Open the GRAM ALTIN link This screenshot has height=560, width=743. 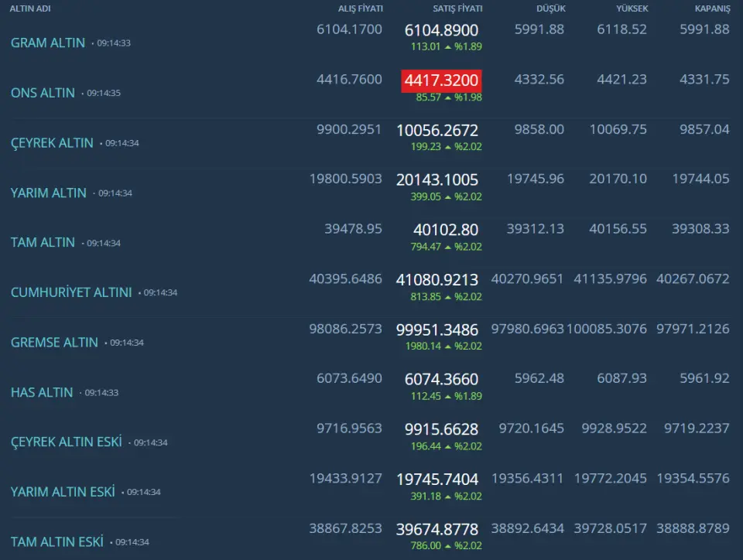click(48, 43)
